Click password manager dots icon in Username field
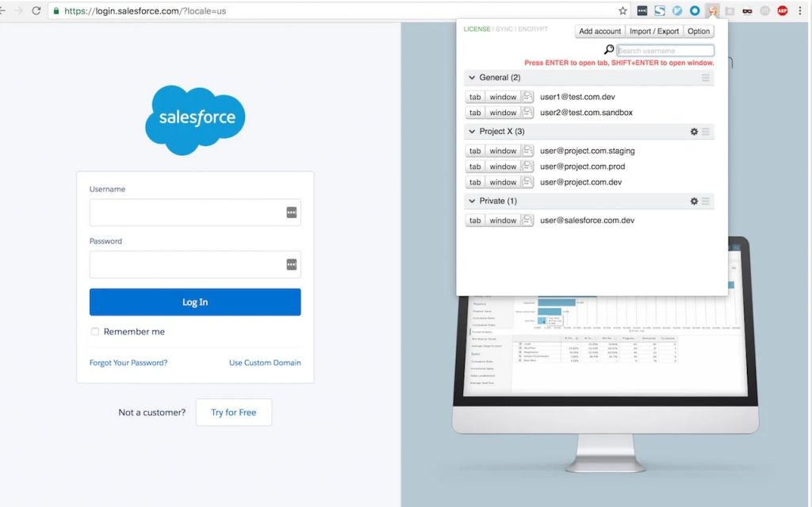Screen dimensions: 812x507 (x=292, y=213)
